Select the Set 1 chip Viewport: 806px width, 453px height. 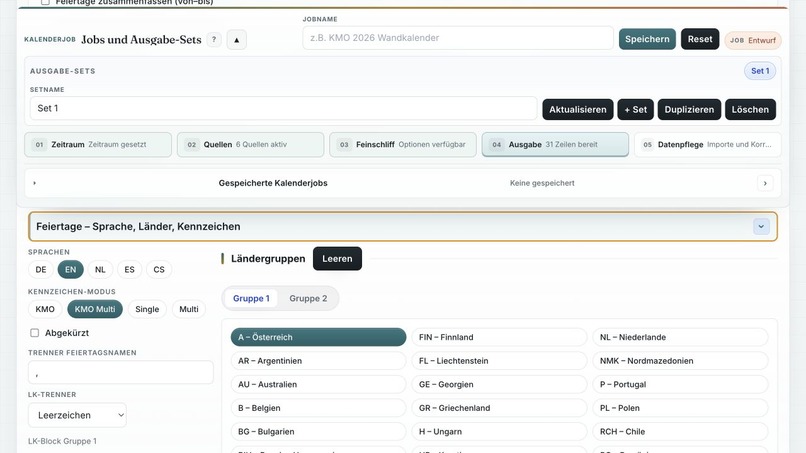760,71
